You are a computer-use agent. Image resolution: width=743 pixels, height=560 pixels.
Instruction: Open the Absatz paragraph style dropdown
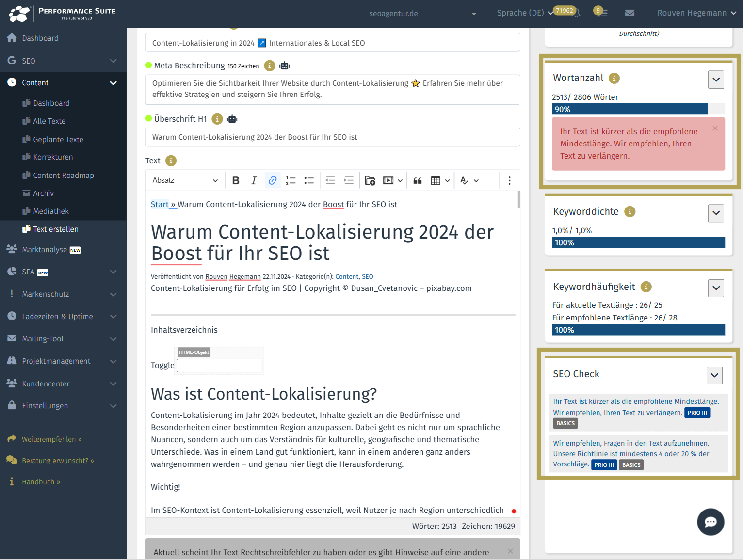[x=185, y=180]
